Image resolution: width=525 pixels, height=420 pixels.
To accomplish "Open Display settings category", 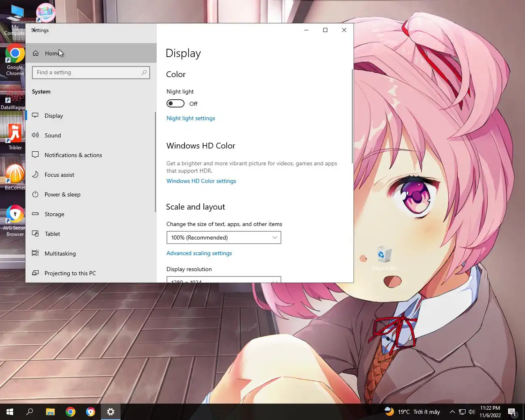I will pyautogui.click(x=91, y=116).
